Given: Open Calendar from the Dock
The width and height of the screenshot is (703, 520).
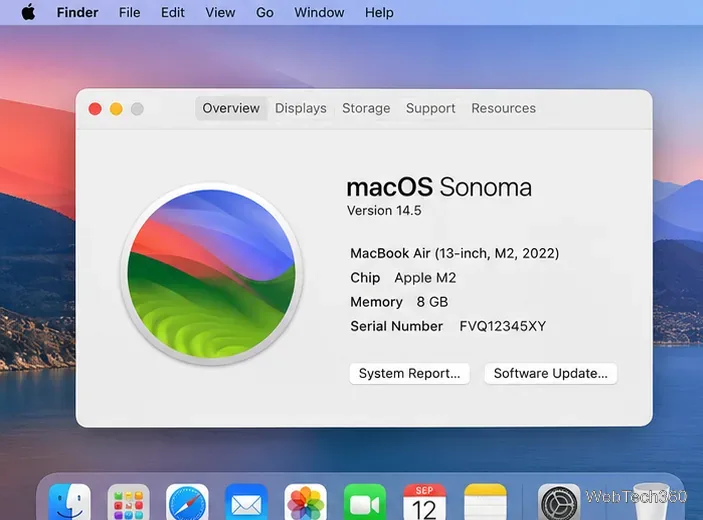Looking at the screenshot, I should tap(424, 502).
